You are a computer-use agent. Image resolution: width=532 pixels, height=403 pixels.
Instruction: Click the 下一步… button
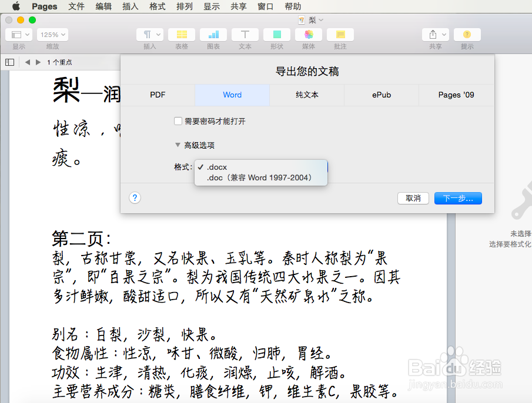click(458, 199)
